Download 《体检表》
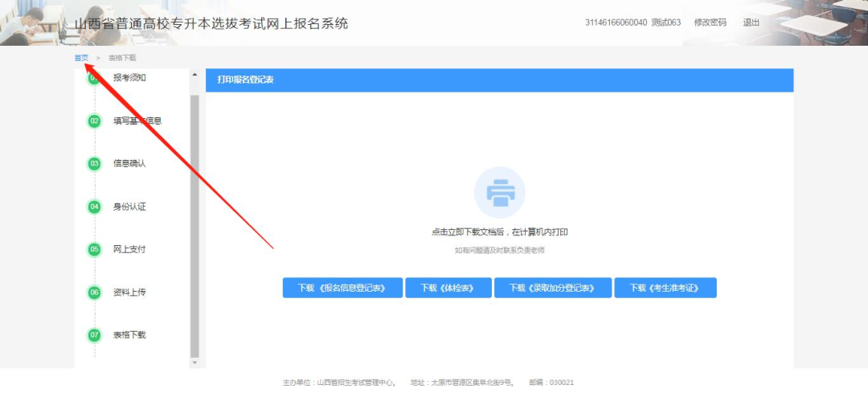The image size is (868, 397). click(448, 288)
